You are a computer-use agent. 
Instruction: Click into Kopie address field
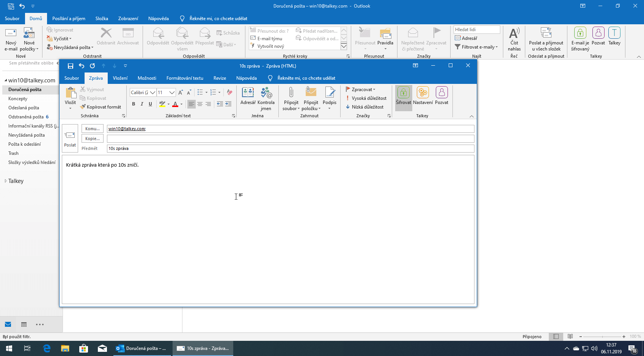tap(291, 139)
